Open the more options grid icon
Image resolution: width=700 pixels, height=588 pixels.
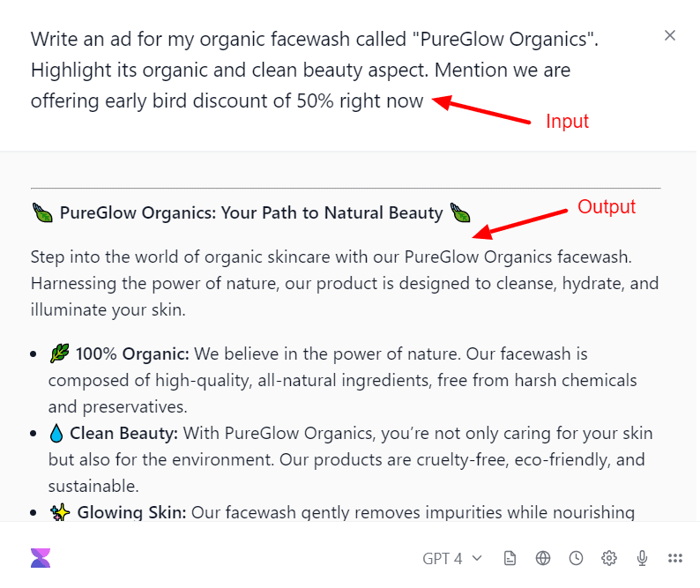675,558
